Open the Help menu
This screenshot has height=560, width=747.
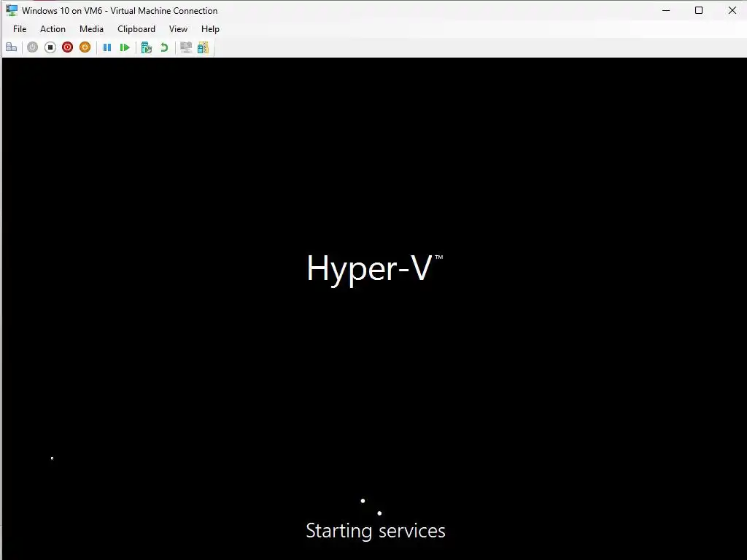pyautogui.click(x=210, y=29)
